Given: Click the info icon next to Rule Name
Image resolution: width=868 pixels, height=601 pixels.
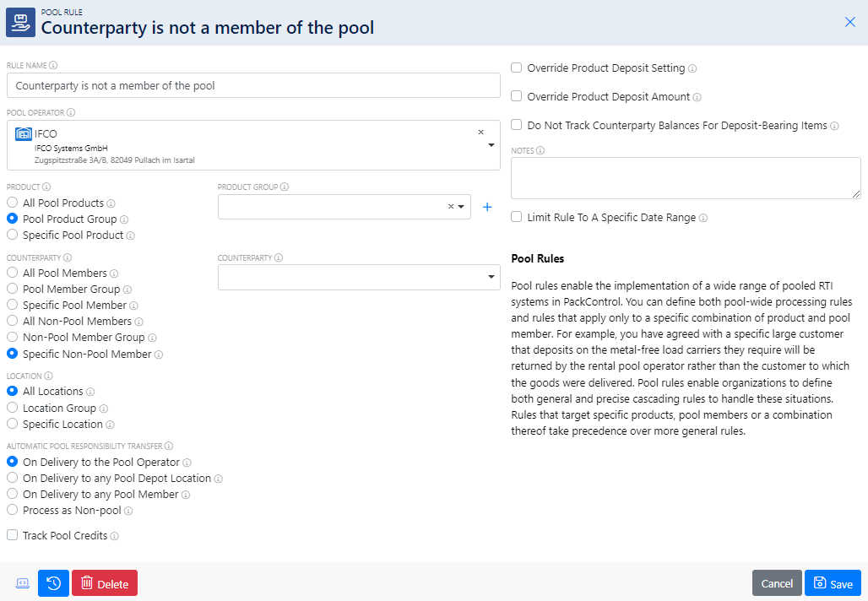Looking at the screenshot, I should pos(52,64).
